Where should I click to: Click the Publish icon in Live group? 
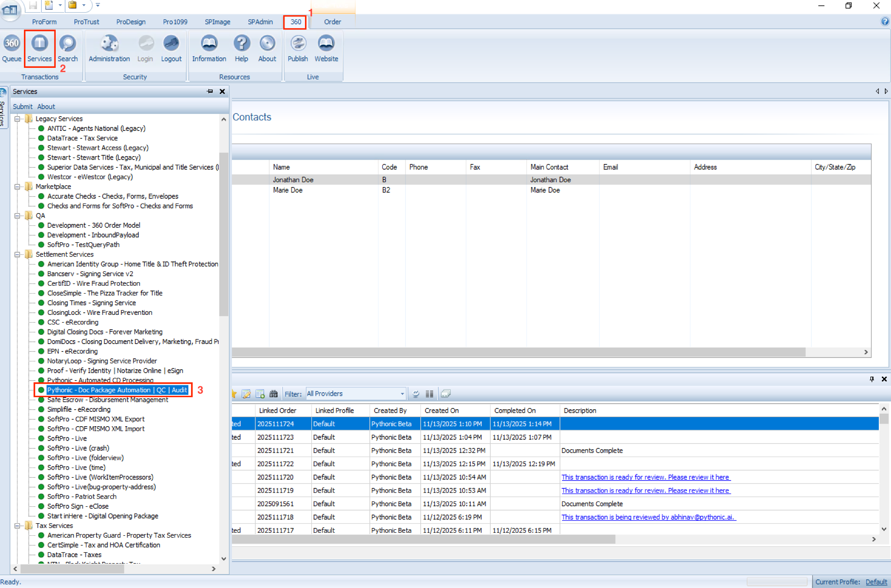point(298,48)
